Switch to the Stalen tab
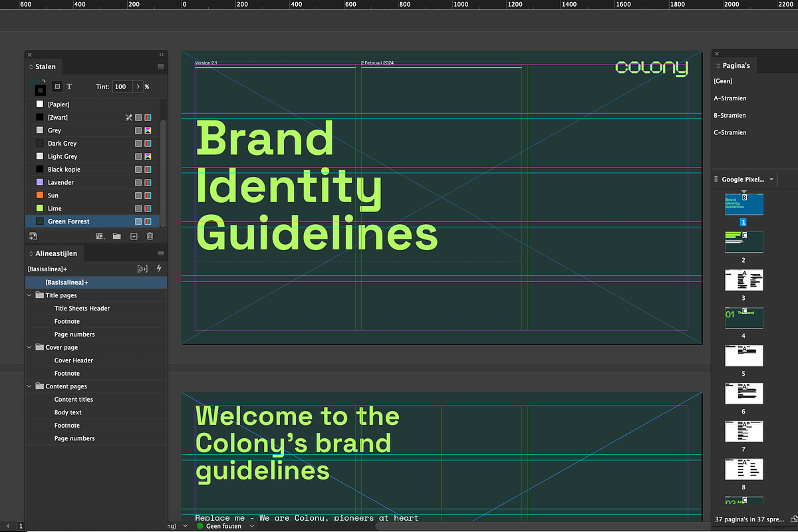 pos(45,66)
